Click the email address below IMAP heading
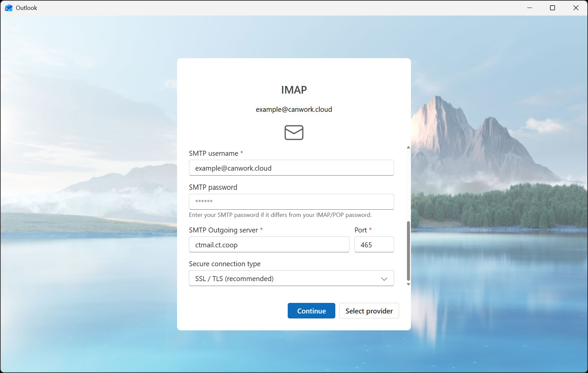The width and height of the screenshot is (588, 373). point(294,109)
